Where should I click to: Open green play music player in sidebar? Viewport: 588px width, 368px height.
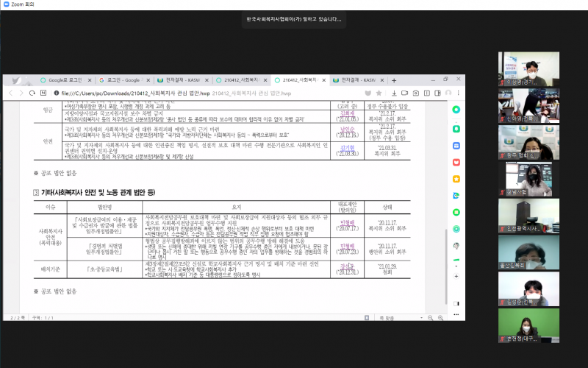pos(456,229)
